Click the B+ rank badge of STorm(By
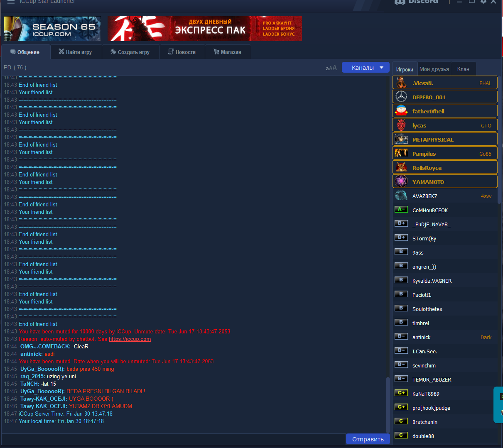 [401, 237]
